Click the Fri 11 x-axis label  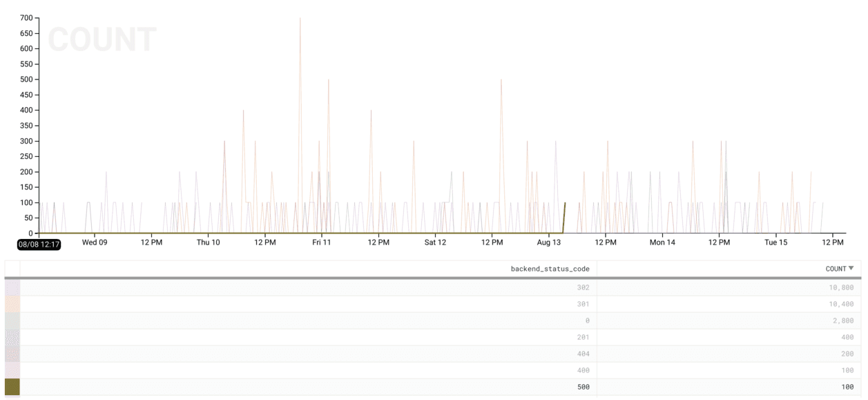pyautogui.click(x=322, y=242)
